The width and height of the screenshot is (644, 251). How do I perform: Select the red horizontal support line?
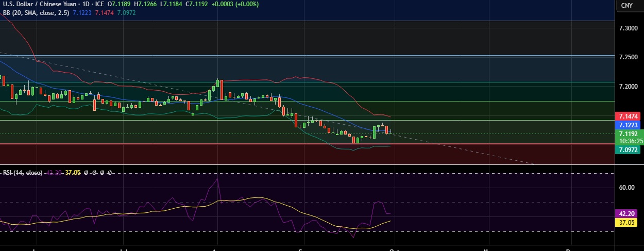point(308,144)
